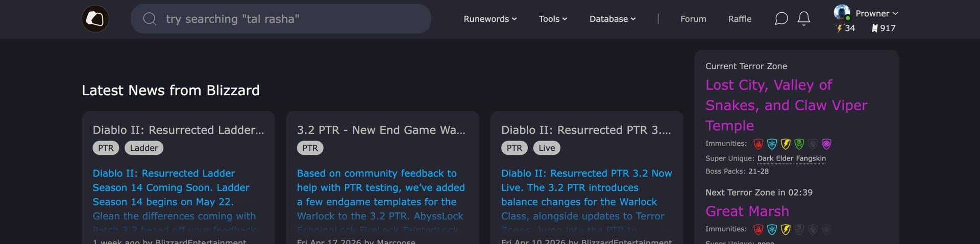Open the notifications bell
The height and width of the screenshot is (244, 980).
804,18
